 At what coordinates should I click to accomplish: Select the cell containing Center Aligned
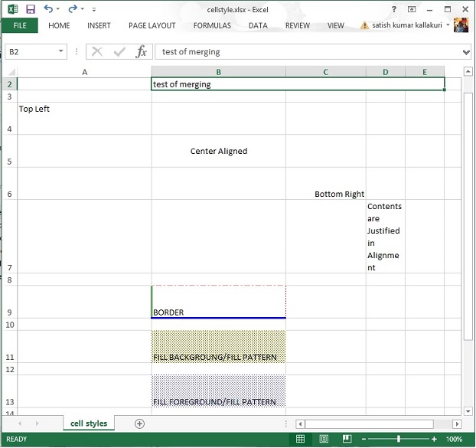point(219,152)
